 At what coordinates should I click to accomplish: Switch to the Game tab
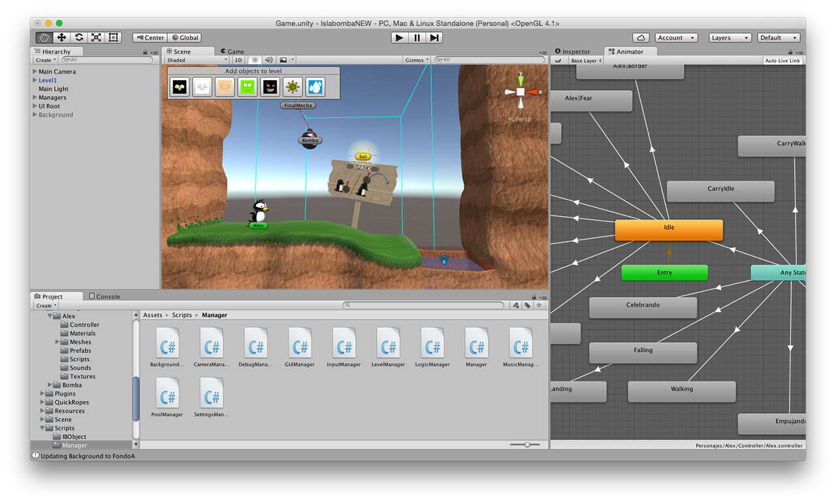pos(233,52)
